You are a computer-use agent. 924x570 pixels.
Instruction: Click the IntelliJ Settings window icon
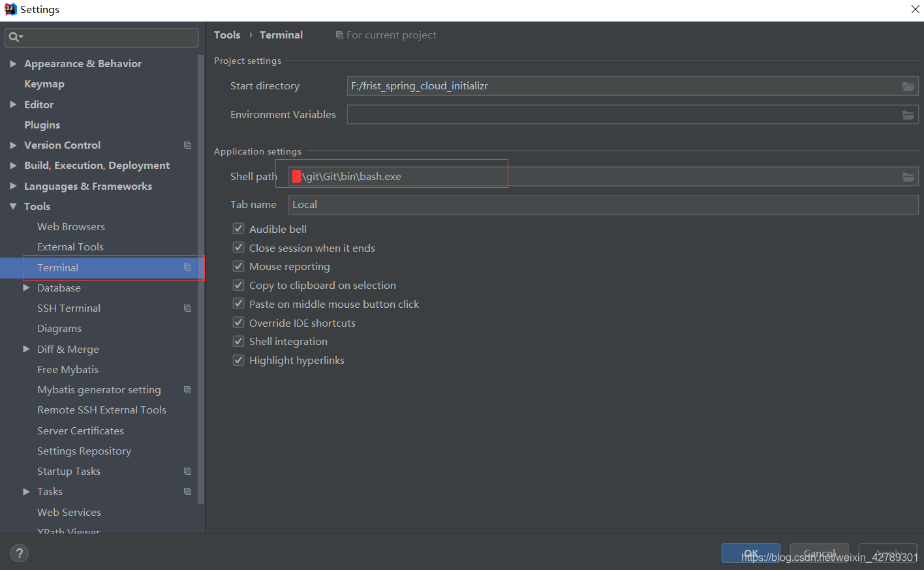coord(10,9)
